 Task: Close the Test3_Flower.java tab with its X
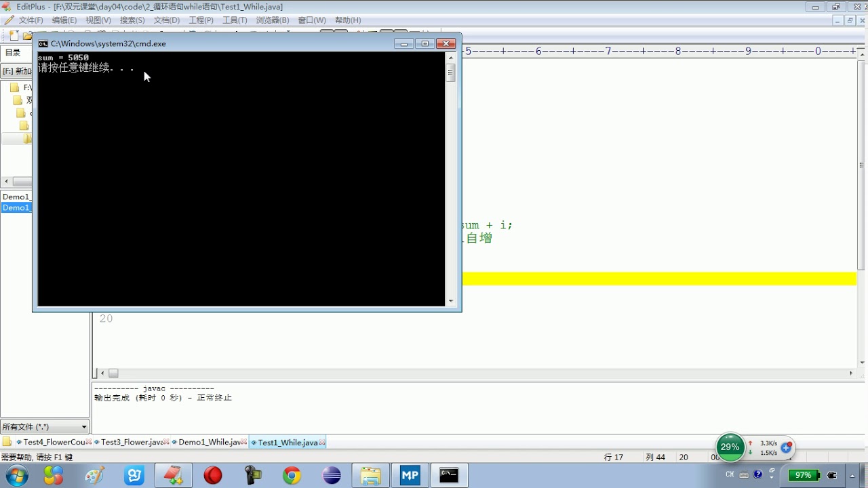pyautogui.click(x=166, y=442)
